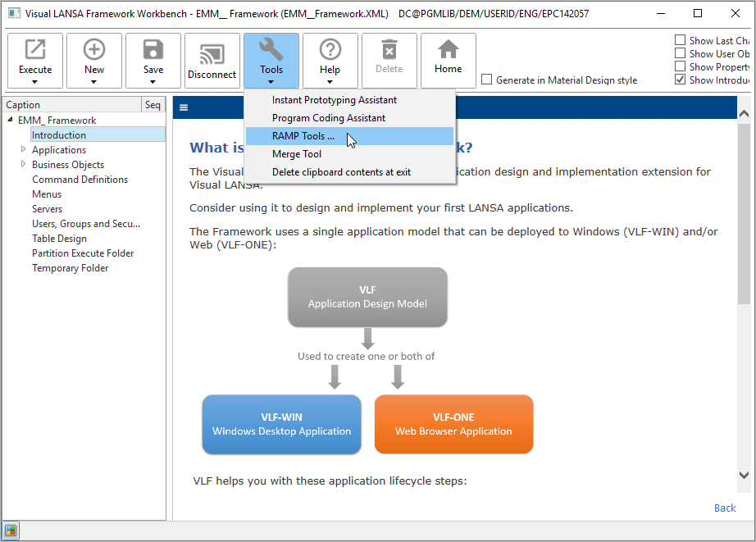This screenshot has width=756, height=542.
Task: Choose Instant Prototyping Assistant menu item
Action: [x=349, y=100]
